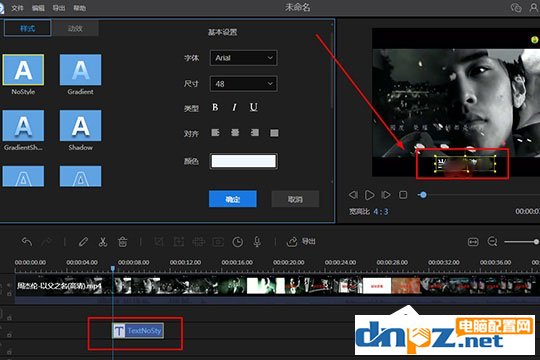Stop the preview playback
Image resolution: width=540 pixels, height=360 pixels.
point(403,195)
